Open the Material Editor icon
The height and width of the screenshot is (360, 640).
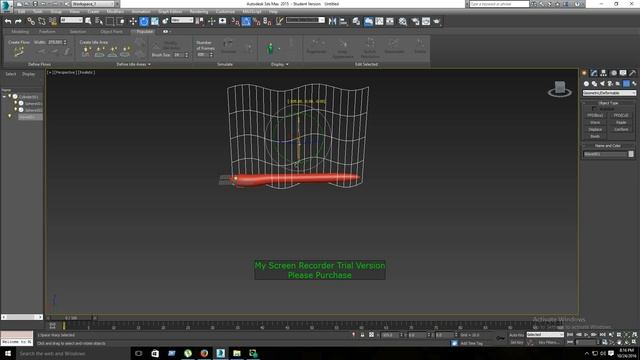pos(403,21)
